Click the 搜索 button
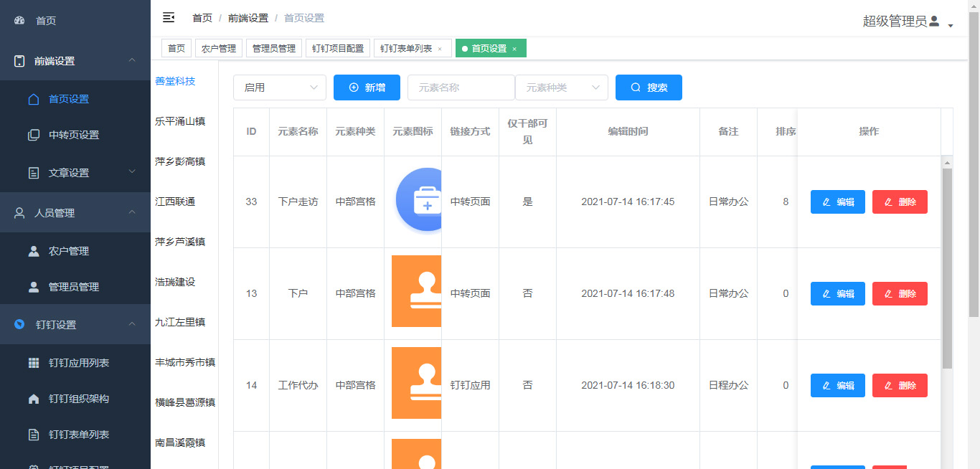Screen dimensions: 980x469 point(649,87)
